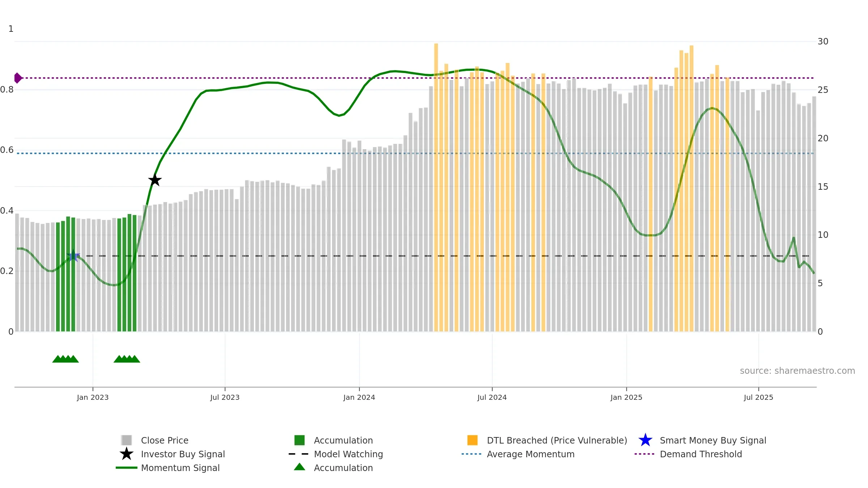
Task: Click the orange DTL Breached legend swatch
Action: click(472, 440)
